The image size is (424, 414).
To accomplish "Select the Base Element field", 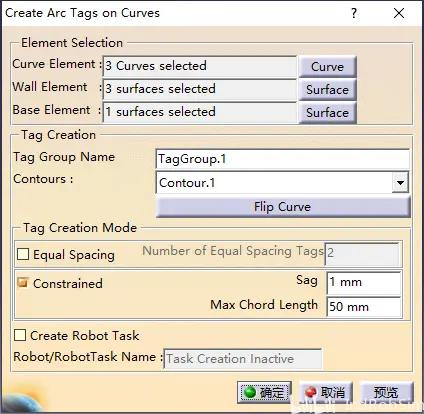I will 199,112.
